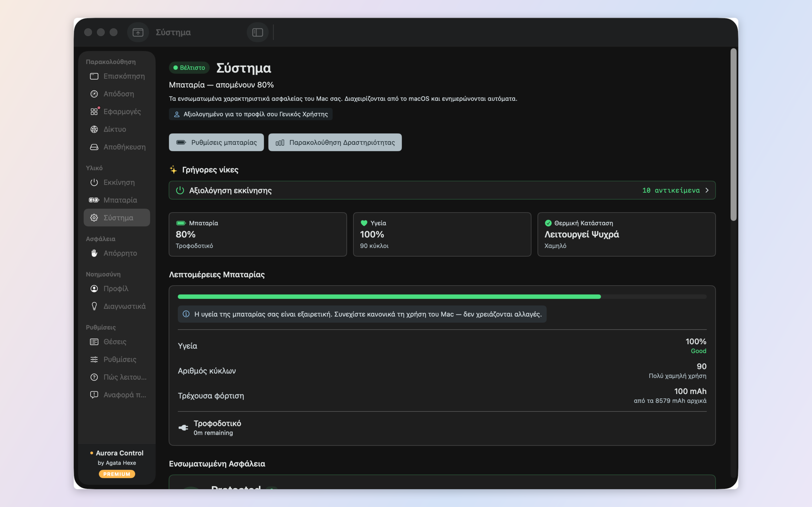This screenshot has height=507, width=812.
Task: Select the Απόρρητο hand icon item
Action: click(94, 253)
